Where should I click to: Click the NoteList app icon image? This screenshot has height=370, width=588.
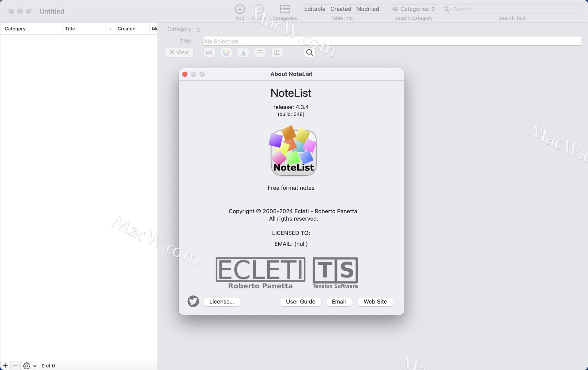pyautogui.click(x=293, y=151)
